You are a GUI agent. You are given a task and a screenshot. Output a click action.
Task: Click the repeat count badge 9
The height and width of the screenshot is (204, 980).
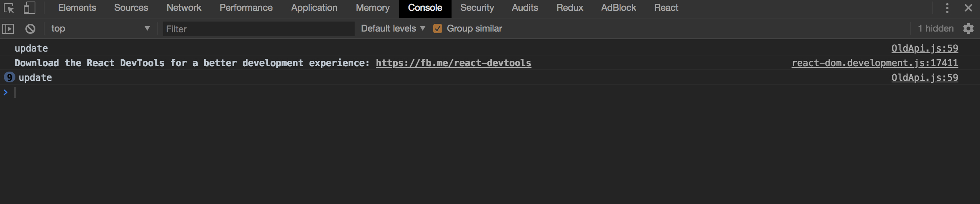[9, 77]
